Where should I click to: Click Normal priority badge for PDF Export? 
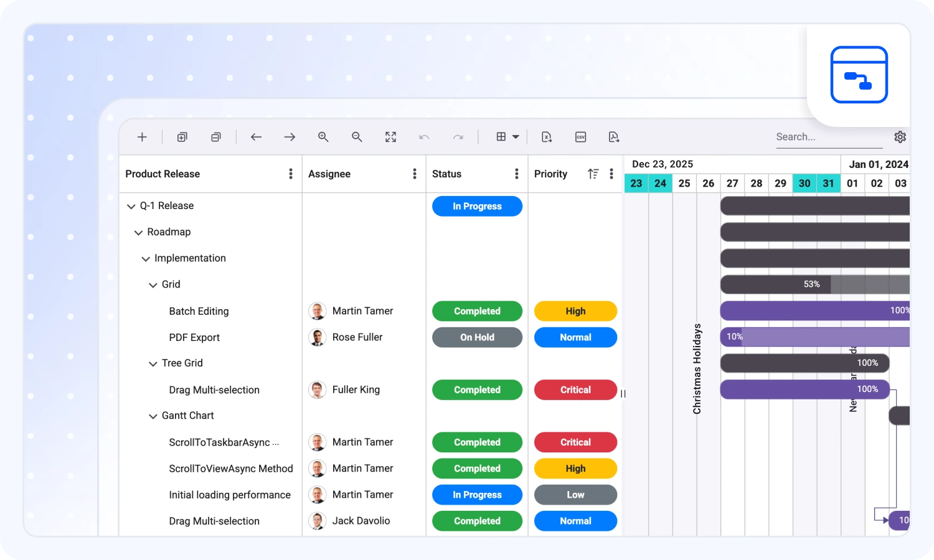[575, 337]
